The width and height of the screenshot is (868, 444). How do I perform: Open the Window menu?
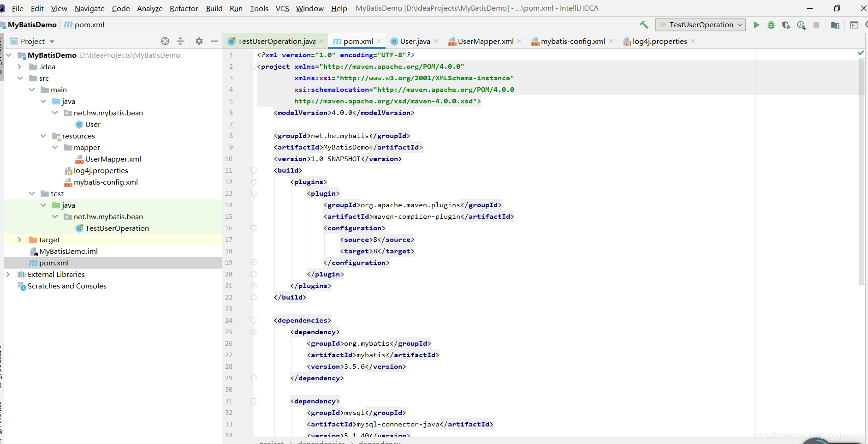coord(309,8)
